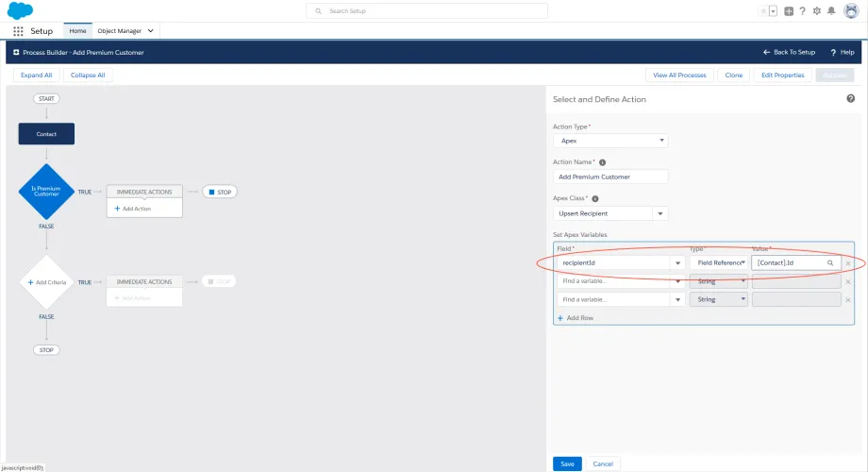Image resolution: width=868 pixels, height=472 pixels.
Task: Click the Search Setup input field
Action: 426,11
